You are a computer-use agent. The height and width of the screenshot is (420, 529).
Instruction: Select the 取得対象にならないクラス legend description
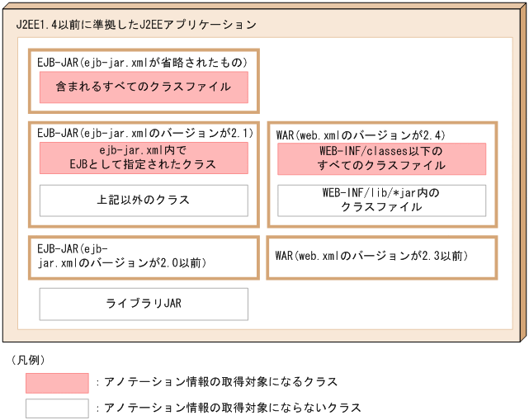coord(229,408)
